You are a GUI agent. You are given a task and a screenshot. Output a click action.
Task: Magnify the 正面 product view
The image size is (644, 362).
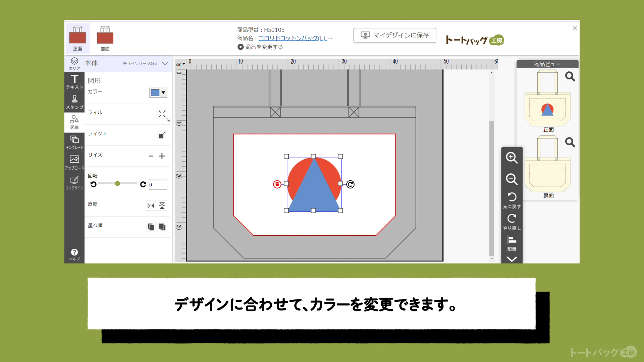(x=570, y=77)
